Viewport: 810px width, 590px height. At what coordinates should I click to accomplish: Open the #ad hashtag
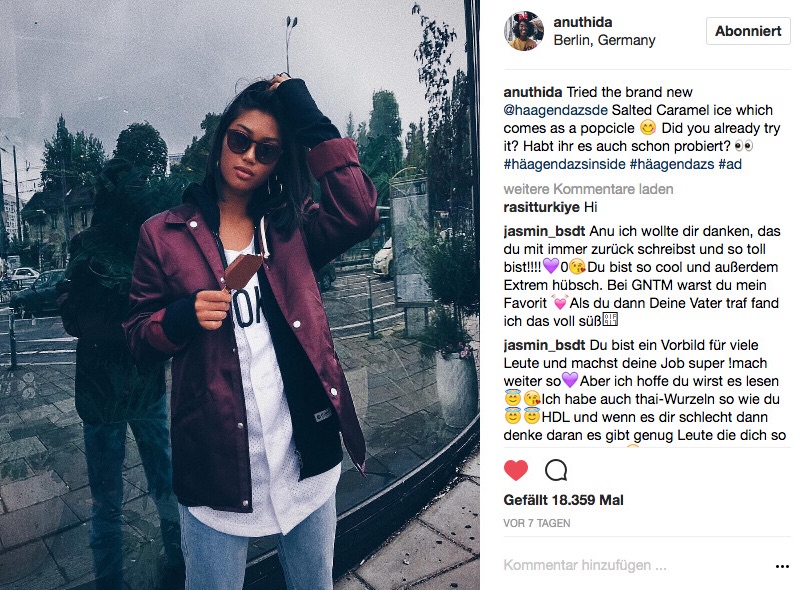pyautogui.click(x=730, y=164)
